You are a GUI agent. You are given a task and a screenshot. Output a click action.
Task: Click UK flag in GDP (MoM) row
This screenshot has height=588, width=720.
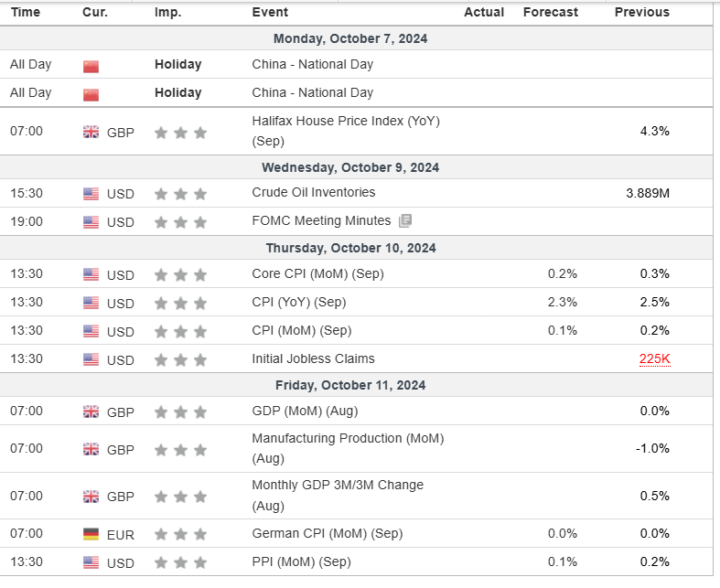91,412
